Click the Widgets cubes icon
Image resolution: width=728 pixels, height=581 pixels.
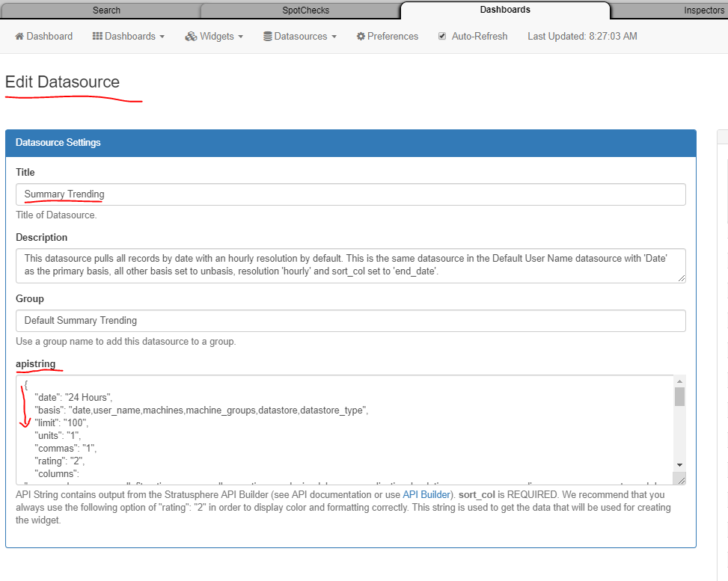click(191, 36)
